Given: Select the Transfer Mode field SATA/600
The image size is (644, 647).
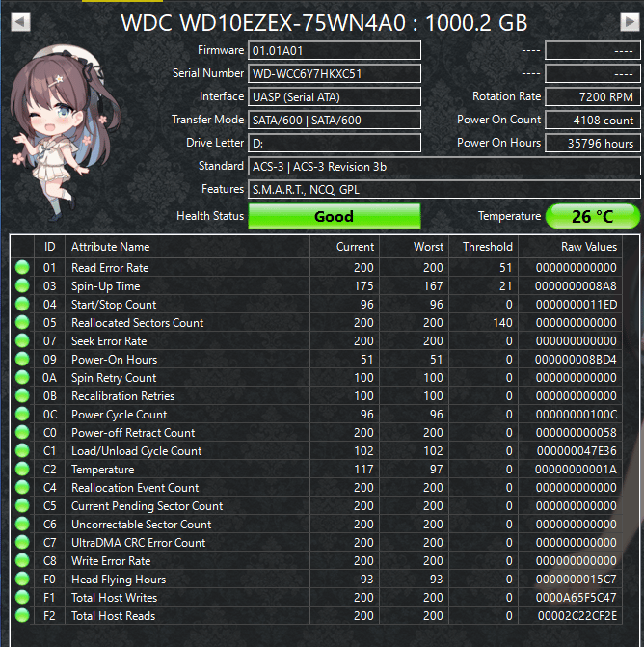Looking at the screenshot, I should pyautogui.click(x=335, y=121).
